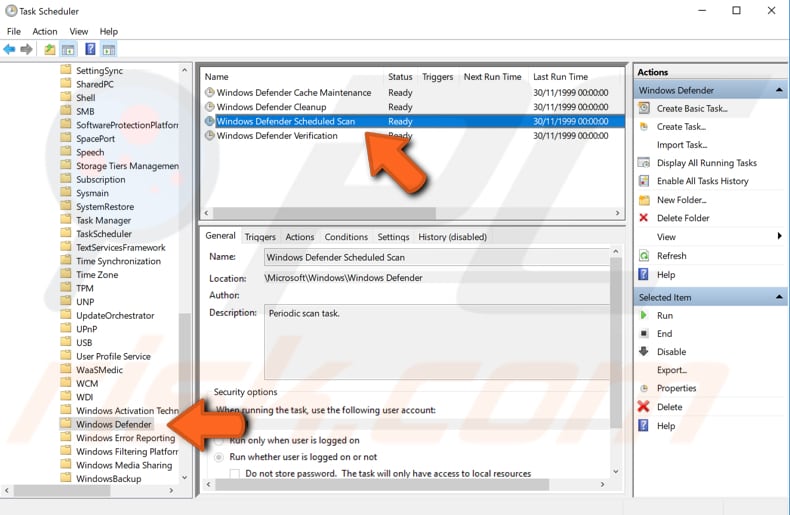Click the Create Basic Task icon
This screenshot has width=790, height=515.
pyautogui.click(x=644, y=108)
